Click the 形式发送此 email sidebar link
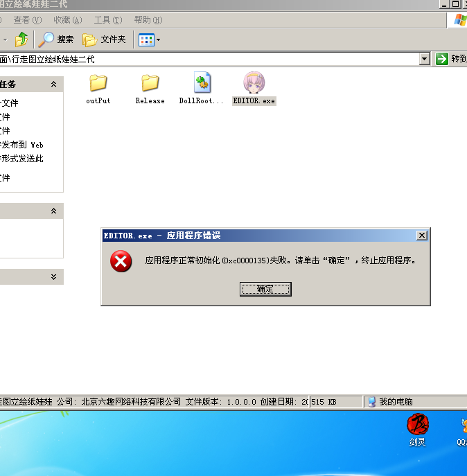Viewport: 467px width, 476px height. [22, 159]
